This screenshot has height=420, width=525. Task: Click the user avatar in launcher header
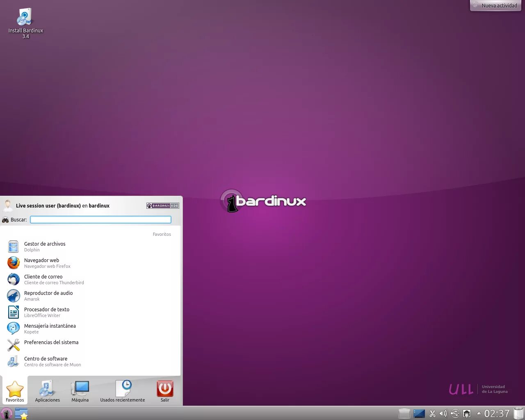pyautogui.click(x=8, y=205)
